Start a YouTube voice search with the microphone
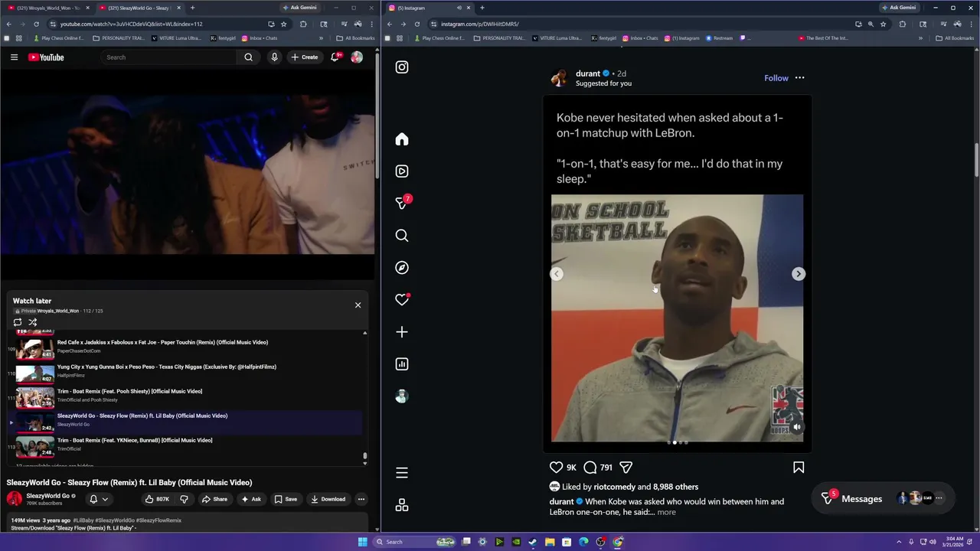Viewport: 980px width, 551px height. click(274, 57)
